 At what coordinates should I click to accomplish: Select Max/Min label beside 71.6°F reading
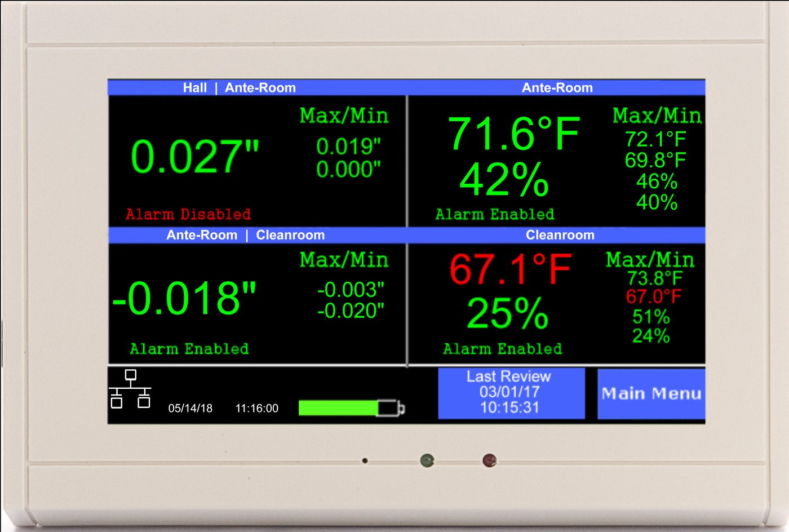coord(657,116)
